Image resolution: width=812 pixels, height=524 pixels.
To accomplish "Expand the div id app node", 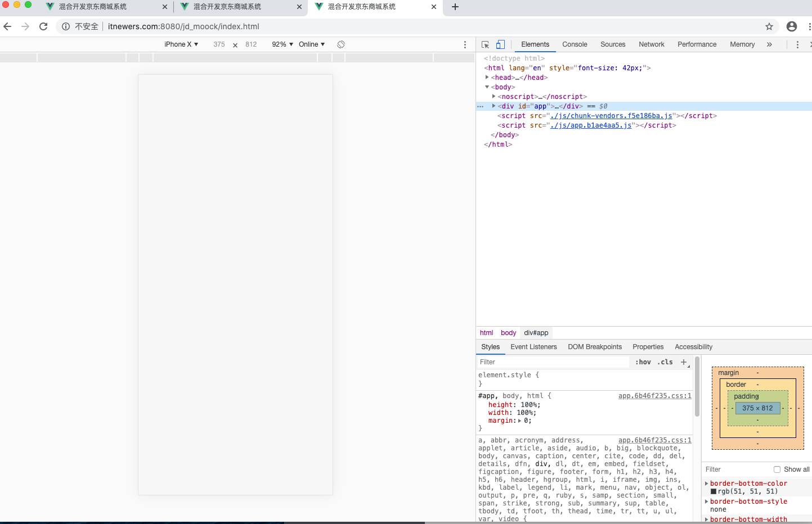I will tap(494, 106).
